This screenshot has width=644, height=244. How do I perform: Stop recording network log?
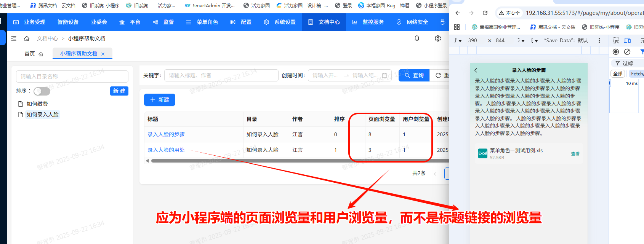point(616,52)
